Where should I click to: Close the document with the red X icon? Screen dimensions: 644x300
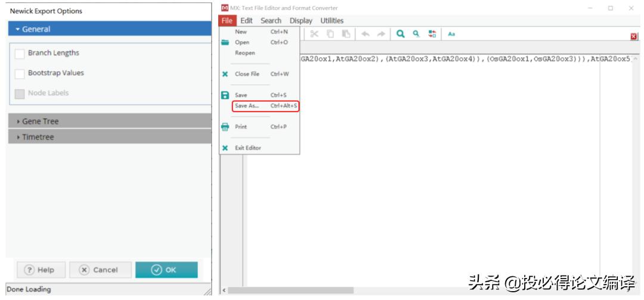pos(634,36)
